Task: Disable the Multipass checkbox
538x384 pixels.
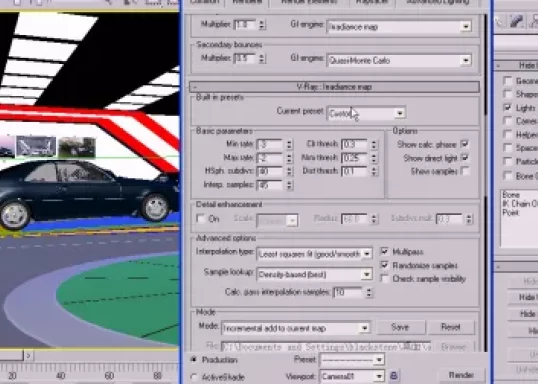Action: (384, 252)
